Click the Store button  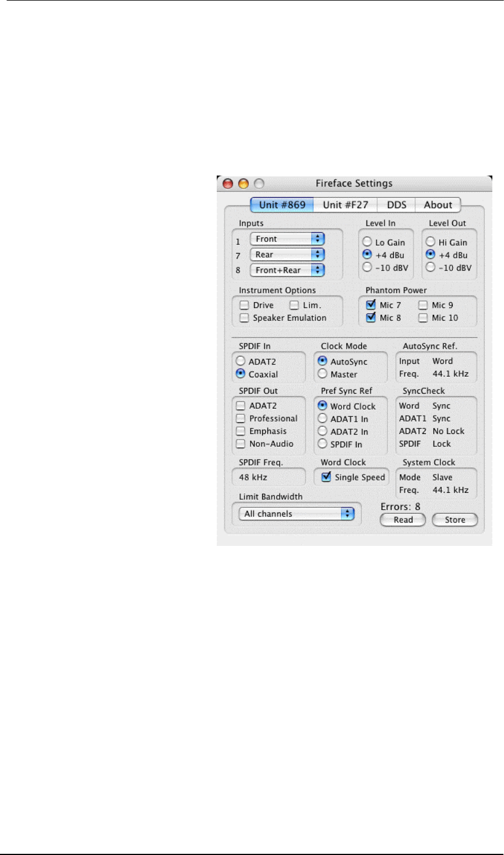[455, 520]
